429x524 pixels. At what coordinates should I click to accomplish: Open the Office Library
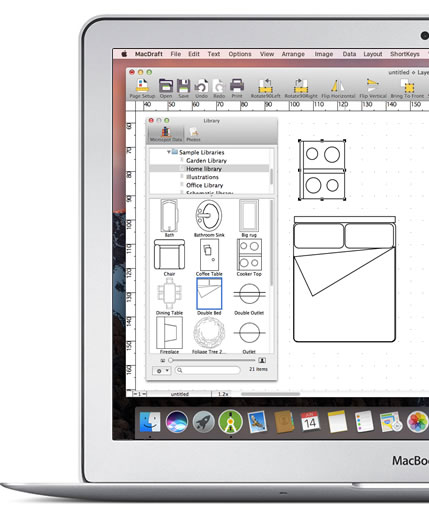point(204,185)
